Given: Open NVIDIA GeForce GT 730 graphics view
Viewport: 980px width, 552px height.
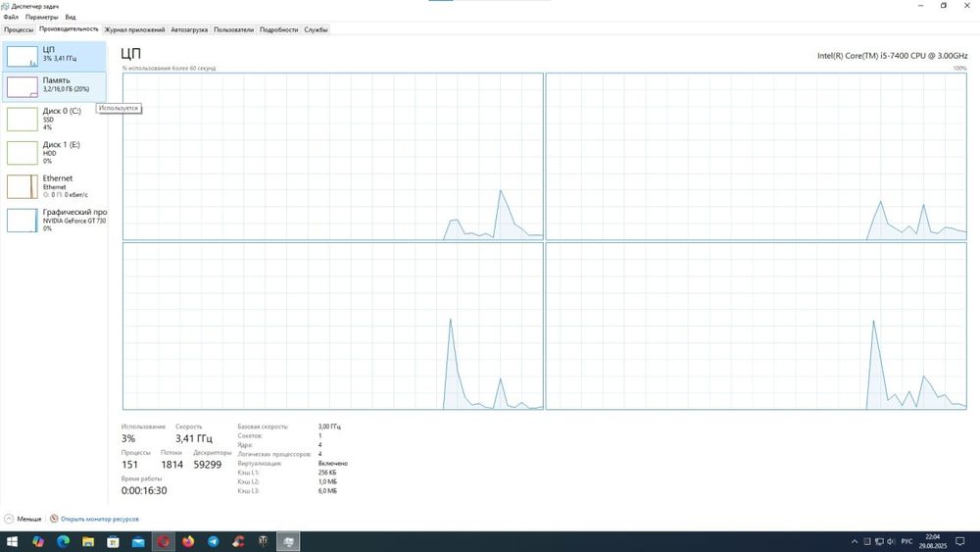Looking at the screenshot, I should tap(54, 220).
